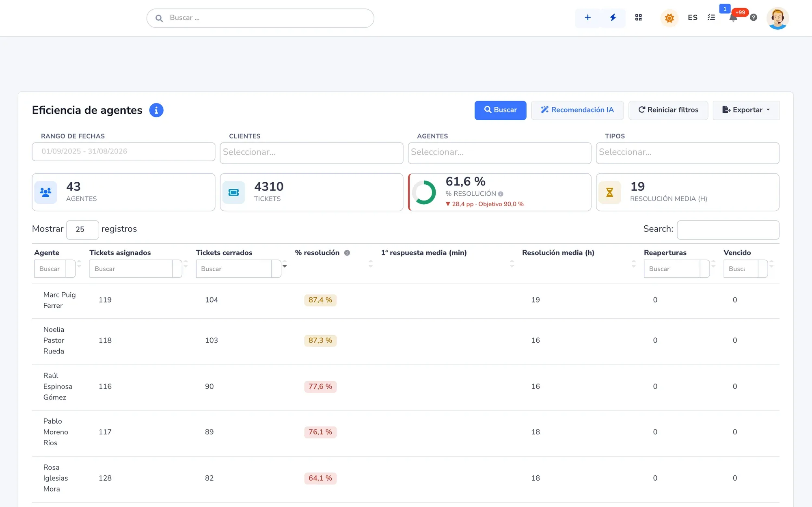Sort by % resolución column
This screenshot has height=507, width=812.
point(371,264)
